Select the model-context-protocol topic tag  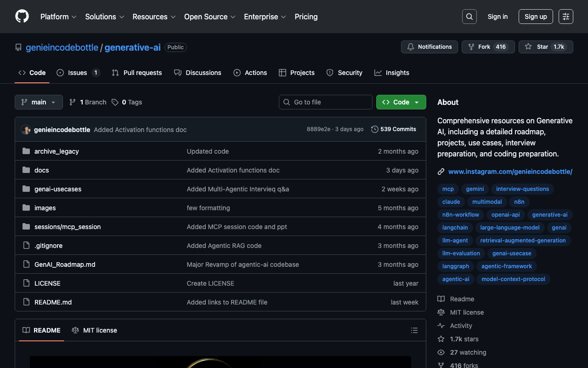coord(513,279)
